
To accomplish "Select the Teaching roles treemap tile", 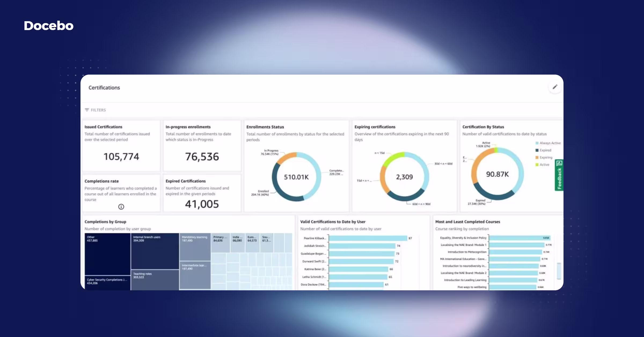I will click(155, 280).
